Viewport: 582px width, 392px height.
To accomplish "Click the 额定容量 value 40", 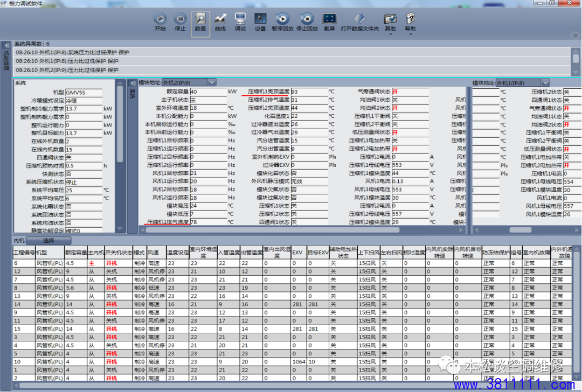I will pyautogui.click(x=208, y=92).
